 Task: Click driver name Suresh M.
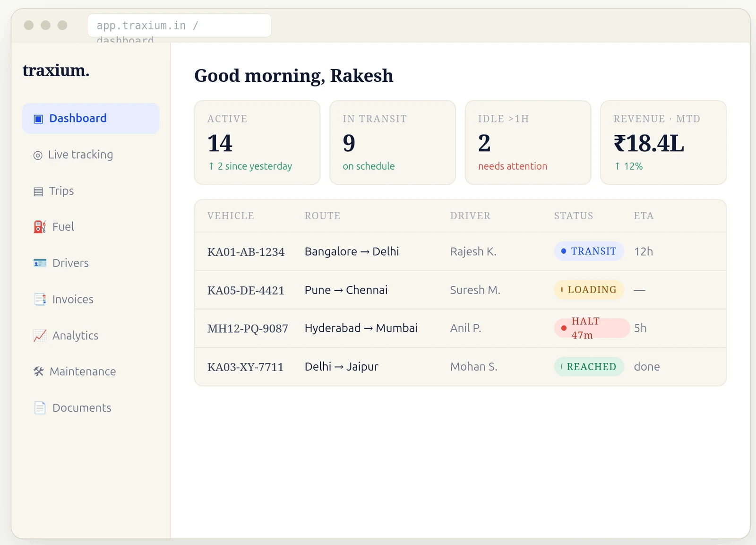(x=475, y=290)
